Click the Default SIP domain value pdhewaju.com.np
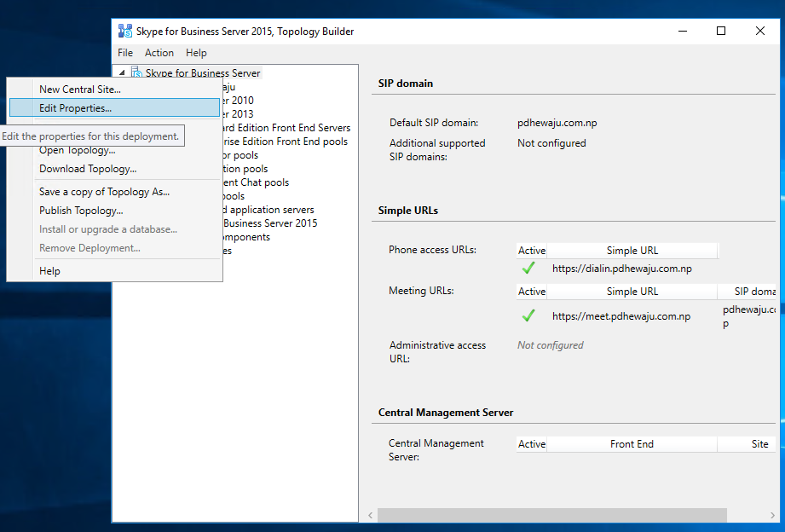The width and height of the screenshot is (785, 532). click(557, 123)
